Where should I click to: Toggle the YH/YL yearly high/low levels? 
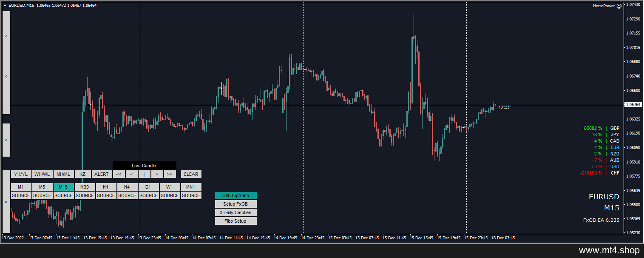click(21, 174)
